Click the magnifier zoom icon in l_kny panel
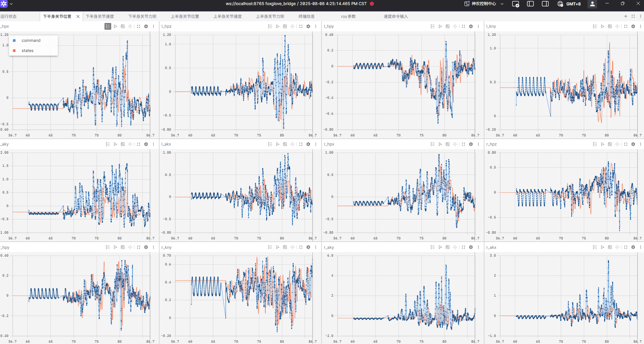644x344 pixels. tap(610, 26)
